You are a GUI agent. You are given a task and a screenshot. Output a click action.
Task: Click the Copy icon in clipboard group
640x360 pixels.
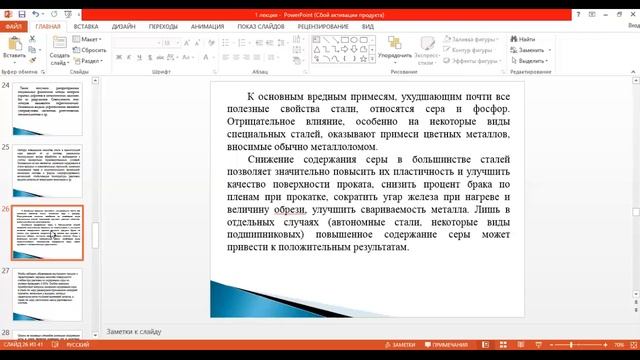pos(32,49)
